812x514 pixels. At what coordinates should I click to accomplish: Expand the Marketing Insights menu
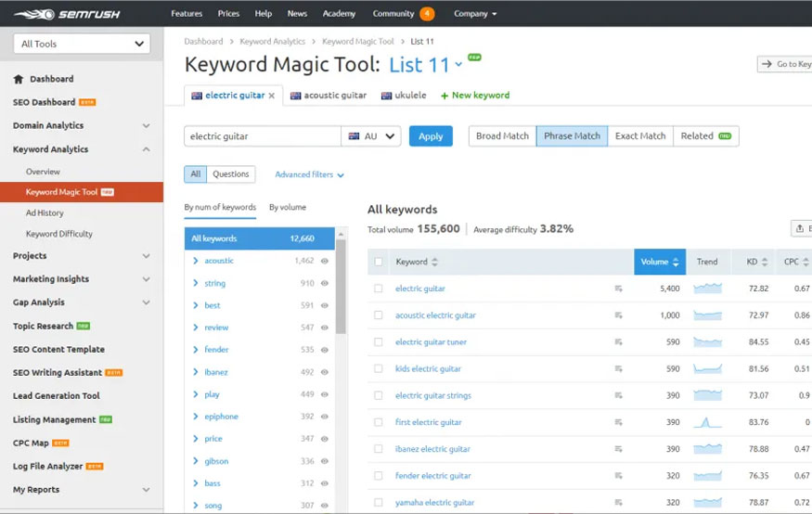(146, 279)
